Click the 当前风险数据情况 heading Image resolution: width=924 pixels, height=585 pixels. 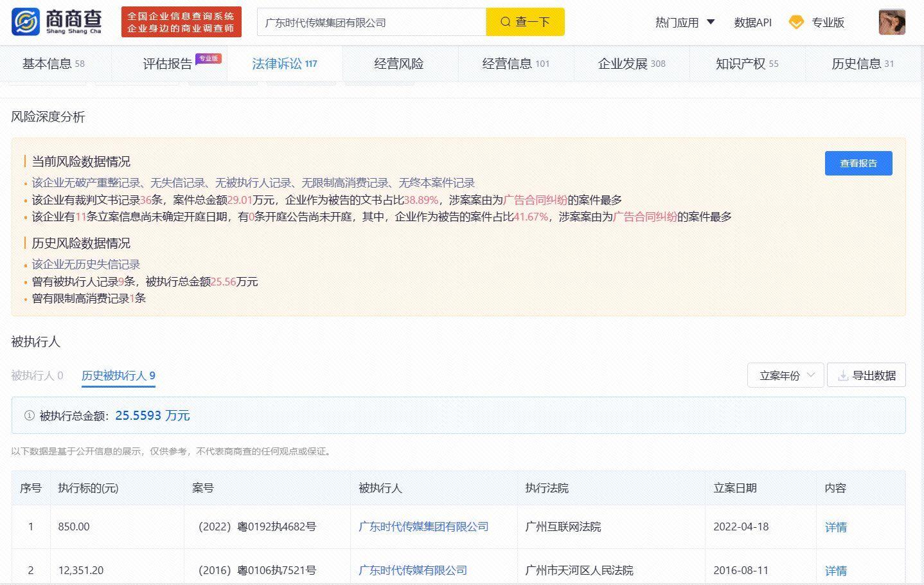81,161
